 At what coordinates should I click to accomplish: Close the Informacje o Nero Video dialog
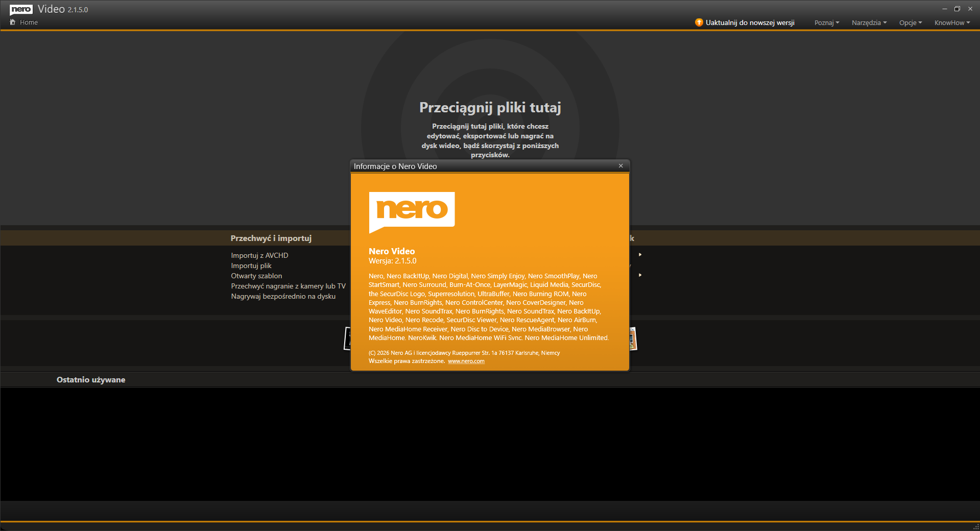pyautogui.click(x=620, y=166)
